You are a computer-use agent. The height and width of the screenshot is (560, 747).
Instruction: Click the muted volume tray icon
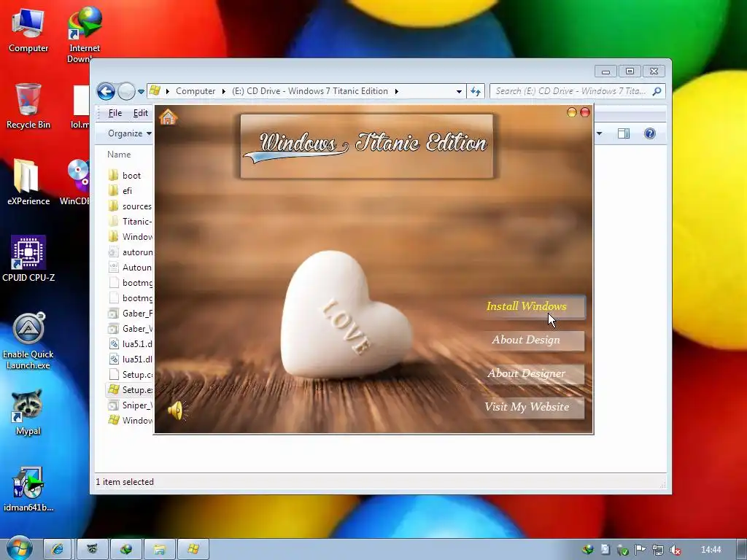coord(675,550)
